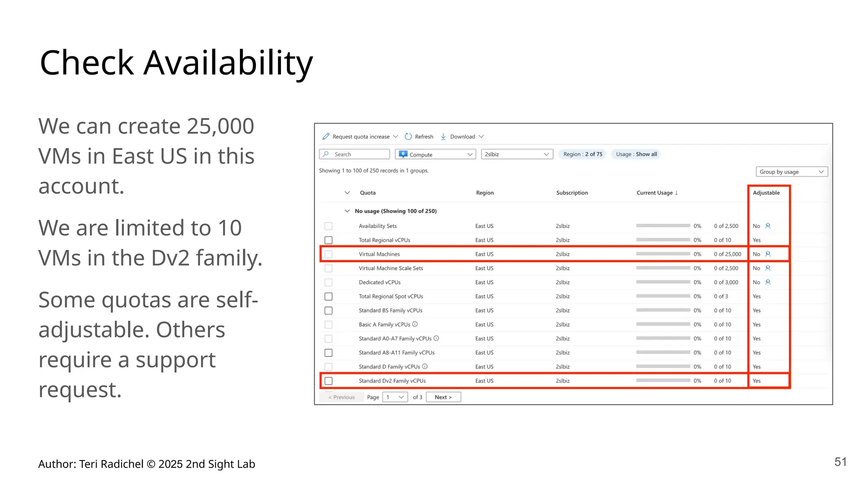This screenshot has width=868, height=488.
Task: Check the Standard Dv2 Family vCPUs checkbox
Action: [328, 381]
